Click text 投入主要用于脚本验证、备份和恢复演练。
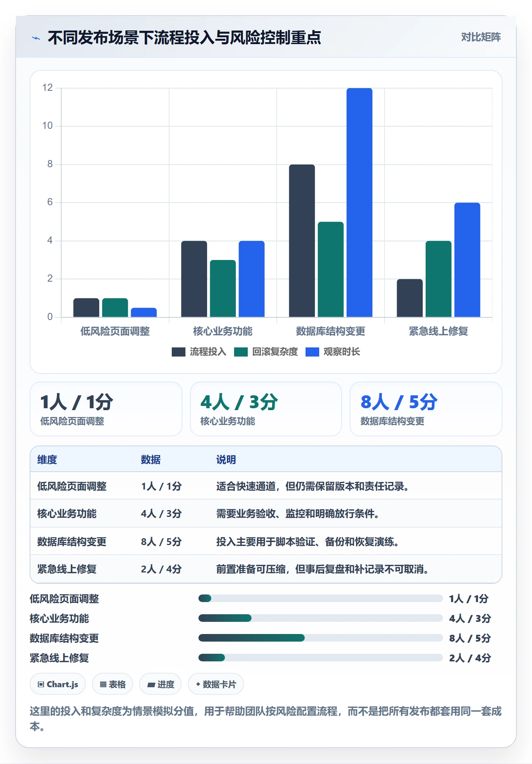The image size is (532, 764). (x=308, y=542)
